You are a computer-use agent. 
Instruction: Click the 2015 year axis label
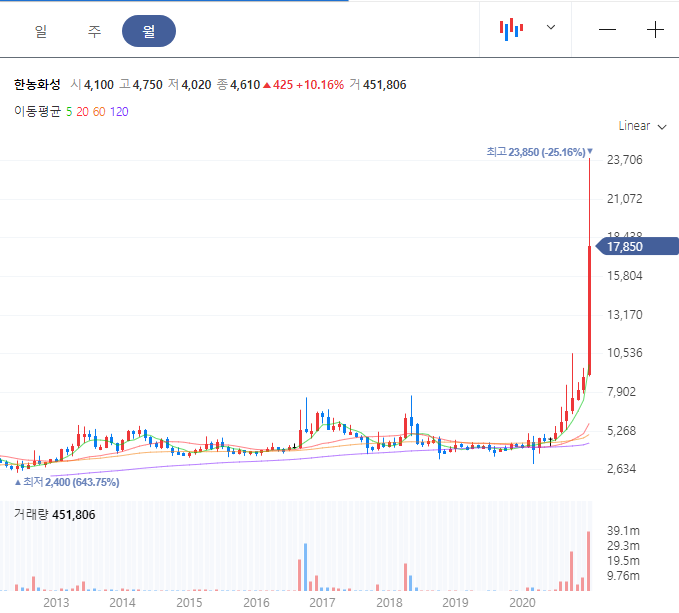pyautogui.click(x=189, y=603)
